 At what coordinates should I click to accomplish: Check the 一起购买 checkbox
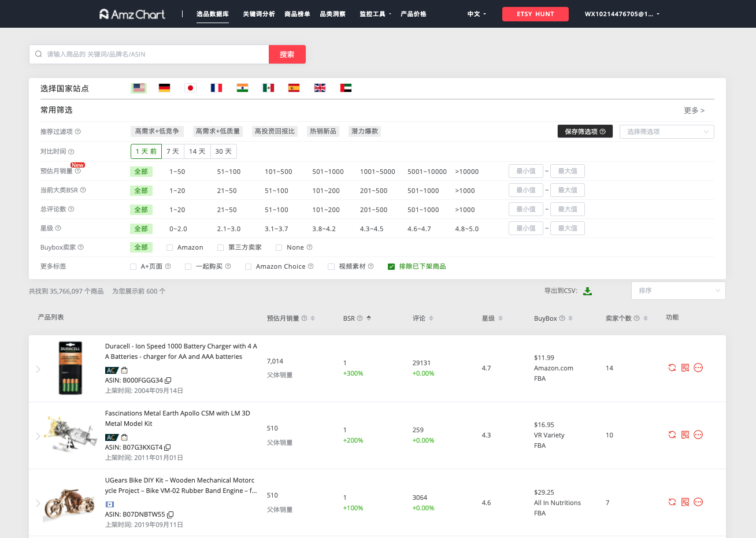coord(188,267)
